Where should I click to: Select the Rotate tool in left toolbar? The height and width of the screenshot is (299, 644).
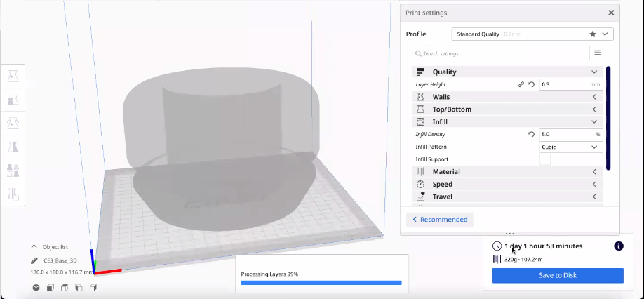pos(13,123)
